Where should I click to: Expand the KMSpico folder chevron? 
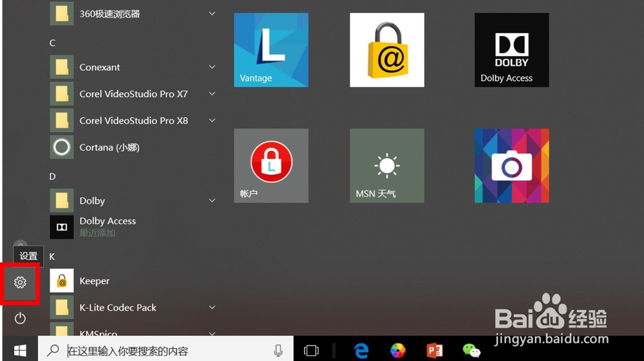212,333
